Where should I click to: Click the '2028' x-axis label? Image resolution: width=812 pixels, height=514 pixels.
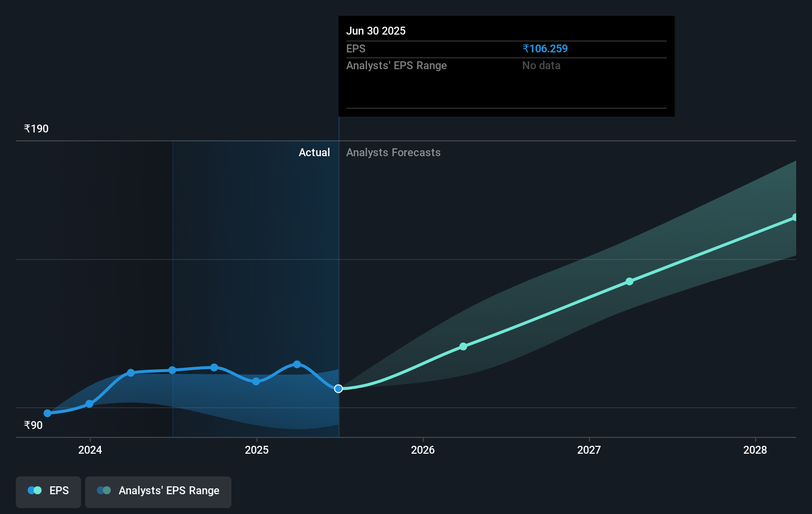(755, 450)
